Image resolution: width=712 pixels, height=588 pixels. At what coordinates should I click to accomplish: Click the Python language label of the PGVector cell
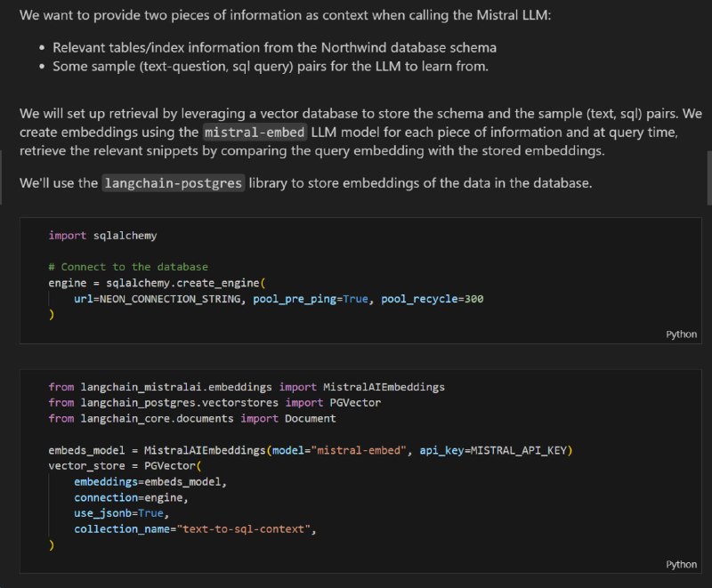(x=681, y=564)
